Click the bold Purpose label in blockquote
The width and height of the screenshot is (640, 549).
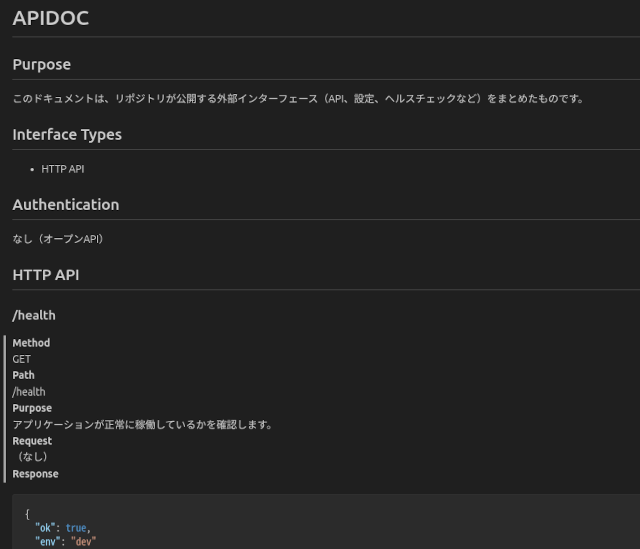pos(32,408)
